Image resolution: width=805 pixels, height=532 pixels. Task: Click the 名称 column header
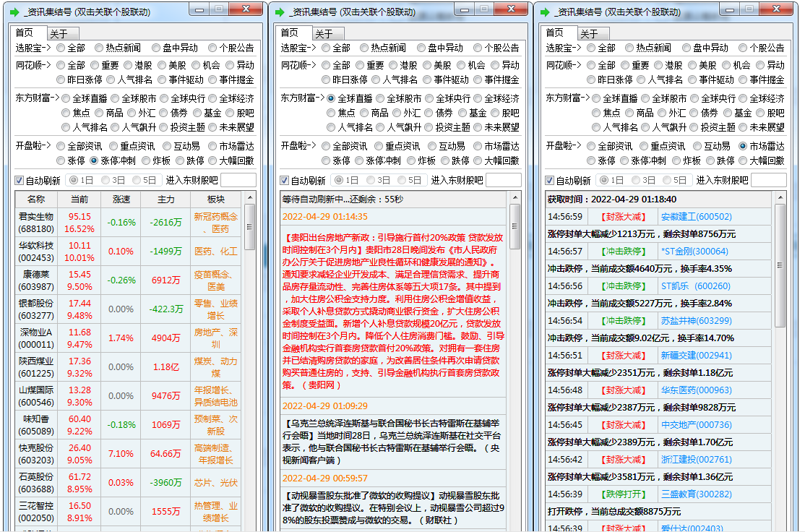(x=36, y=199)
